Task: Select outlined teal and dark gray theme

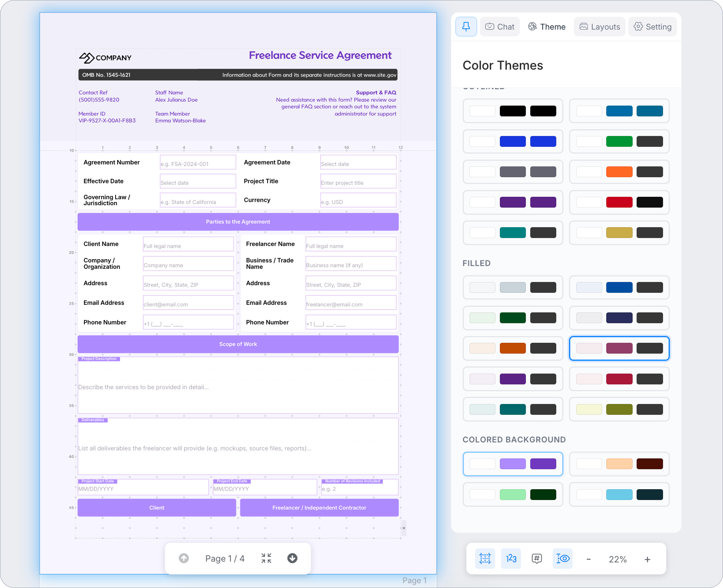Action: coord(513,232)
